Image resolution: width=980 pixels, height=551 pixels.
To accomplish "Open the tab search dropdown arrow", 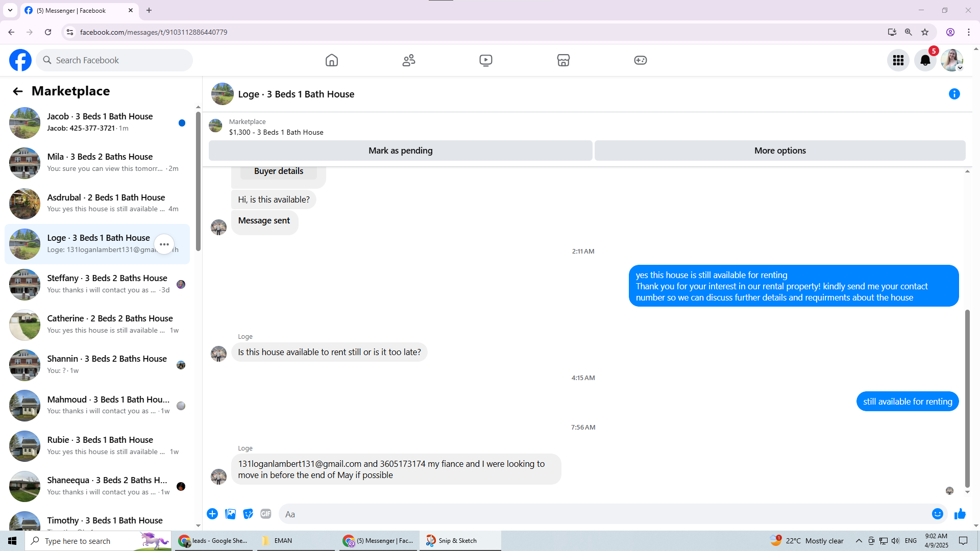I will tap(10, 10).
